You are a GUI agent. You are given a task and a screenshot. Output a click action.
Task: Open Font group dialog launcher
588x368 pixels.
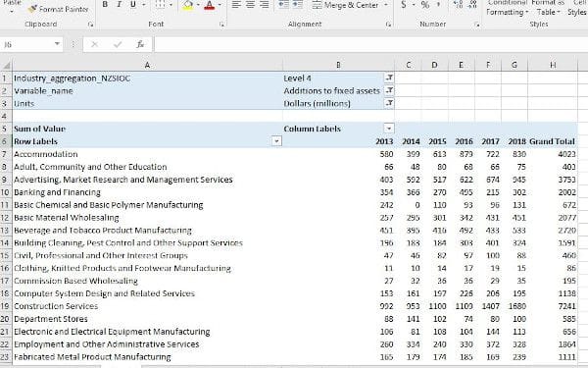pos(221,25)
